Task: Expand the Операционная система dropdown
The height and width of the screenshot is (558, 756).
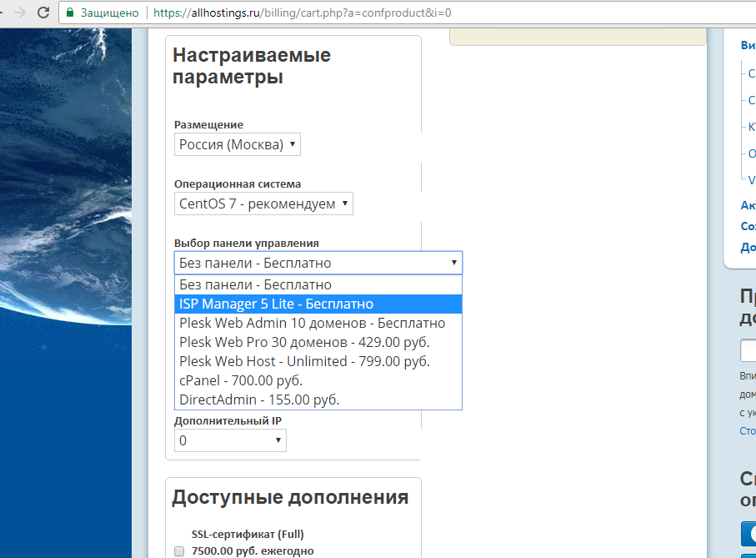Action: pos(263,204)
